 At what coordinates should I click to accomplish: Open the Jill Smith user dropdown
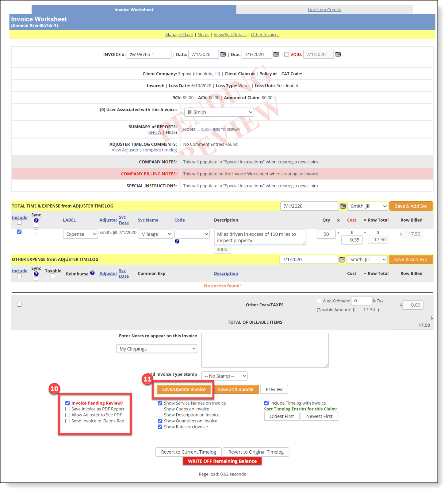click(x=219, y=112)
